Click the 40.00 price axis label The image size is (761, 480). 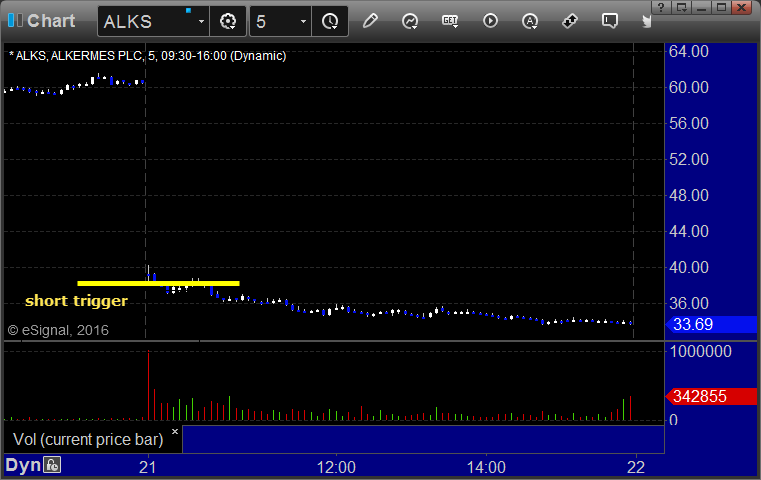(689, 267)
